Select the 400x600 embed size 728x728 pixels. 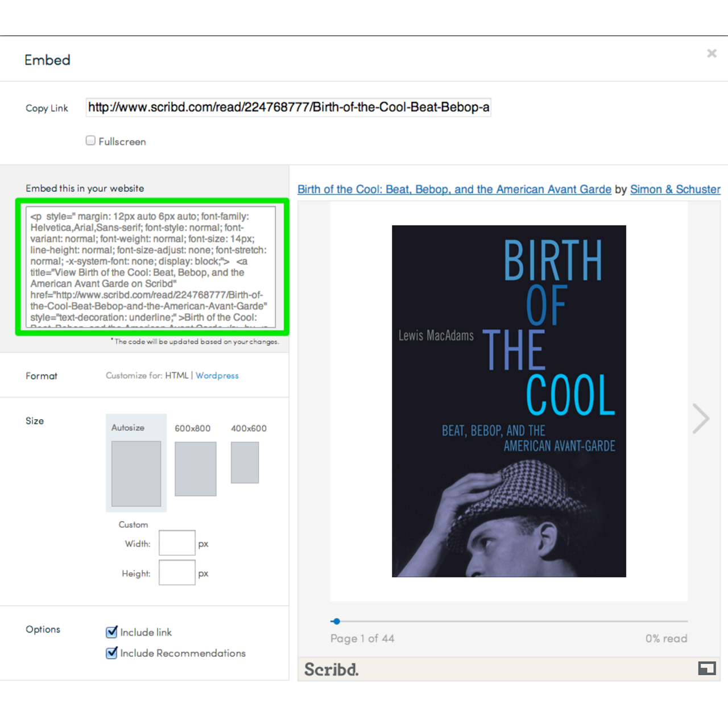point(245,463)
